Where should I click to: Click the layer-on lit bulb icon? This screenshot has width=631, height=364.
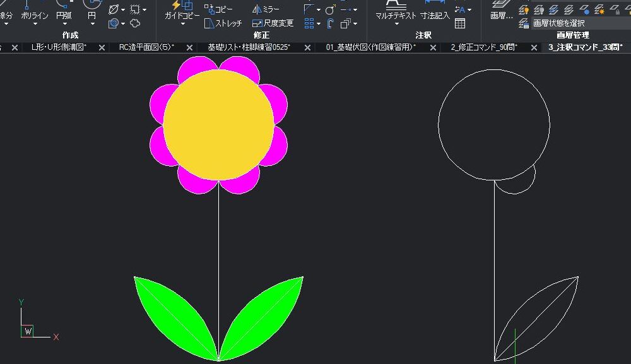(524, 9)
